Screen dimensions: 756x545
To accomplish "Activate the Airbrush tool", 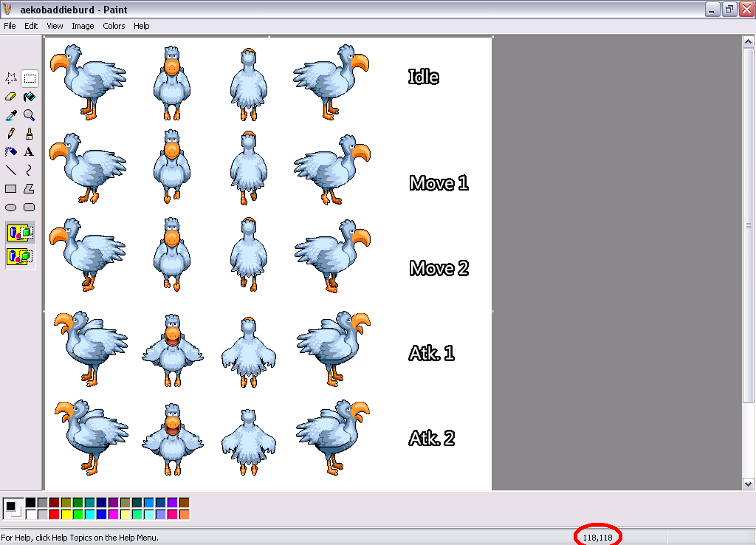I will [x=11, y=151].
